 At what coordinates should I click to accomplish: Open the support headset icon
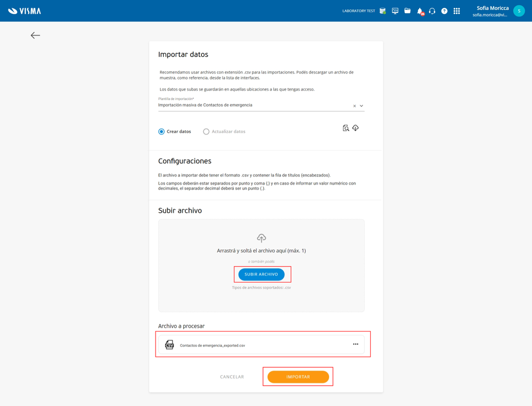(x=432, y=11)
